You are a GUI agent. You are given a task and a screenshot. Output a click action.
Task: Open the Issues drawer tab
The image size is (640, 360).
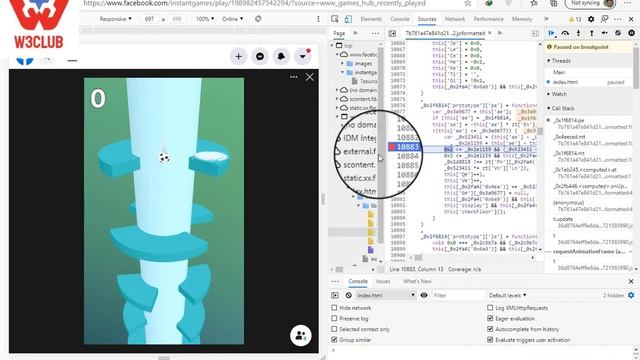coord(383,281)
